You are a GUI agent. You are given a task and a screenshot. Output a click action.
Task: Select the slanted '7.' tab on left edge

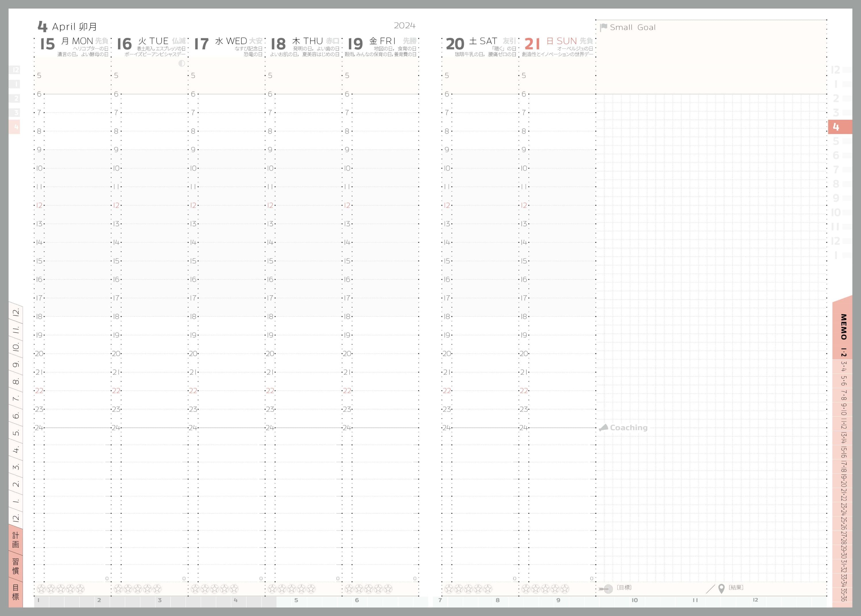pos(15,398)
